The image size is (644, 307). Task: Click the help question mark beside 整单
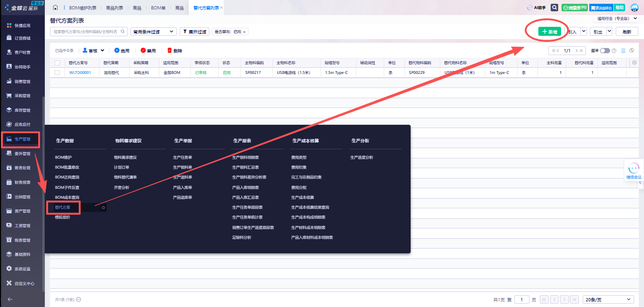(614, 51)
